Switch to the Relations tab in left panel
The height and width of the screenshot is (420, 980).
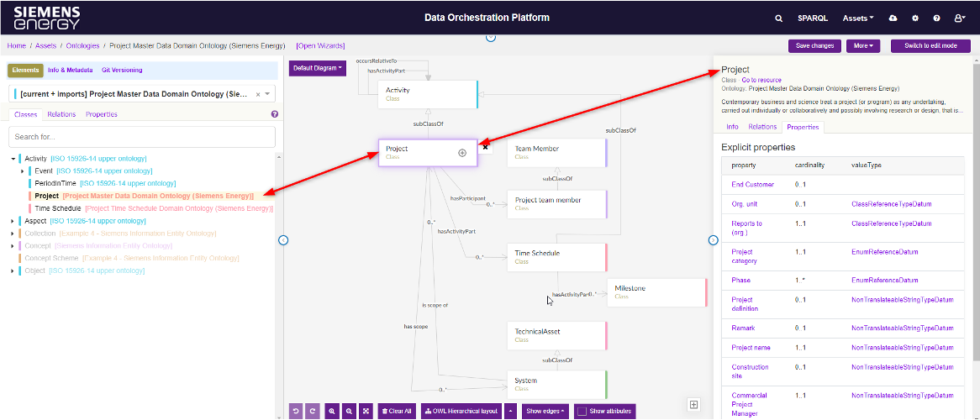click(61, 114)
